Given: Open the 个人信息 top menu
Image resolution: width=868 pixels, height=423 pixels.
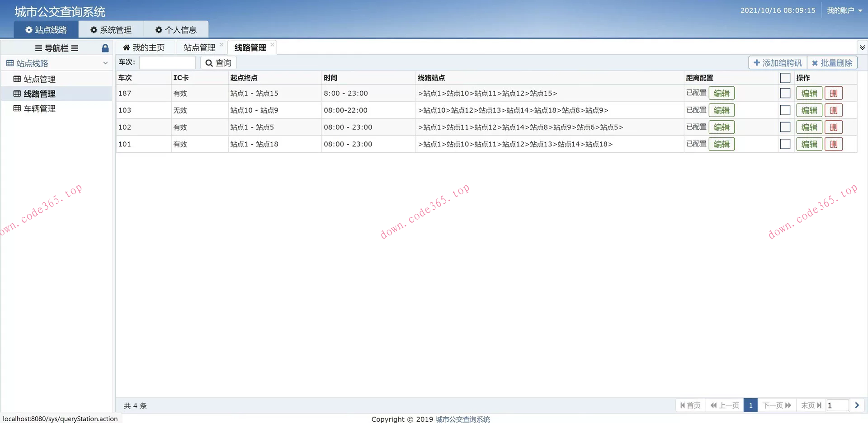Looking at the screenshot, I should point(176,30).
